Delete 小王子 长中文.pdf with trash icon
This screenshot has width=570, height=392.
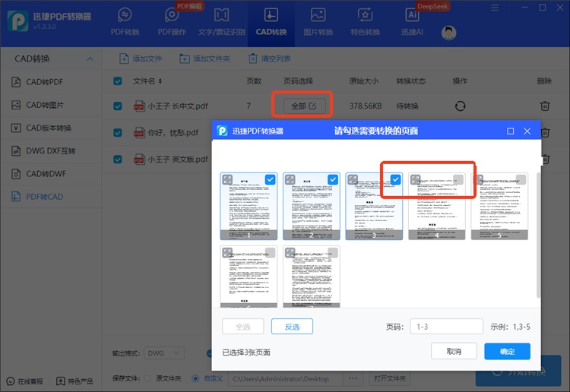[545, 106]
